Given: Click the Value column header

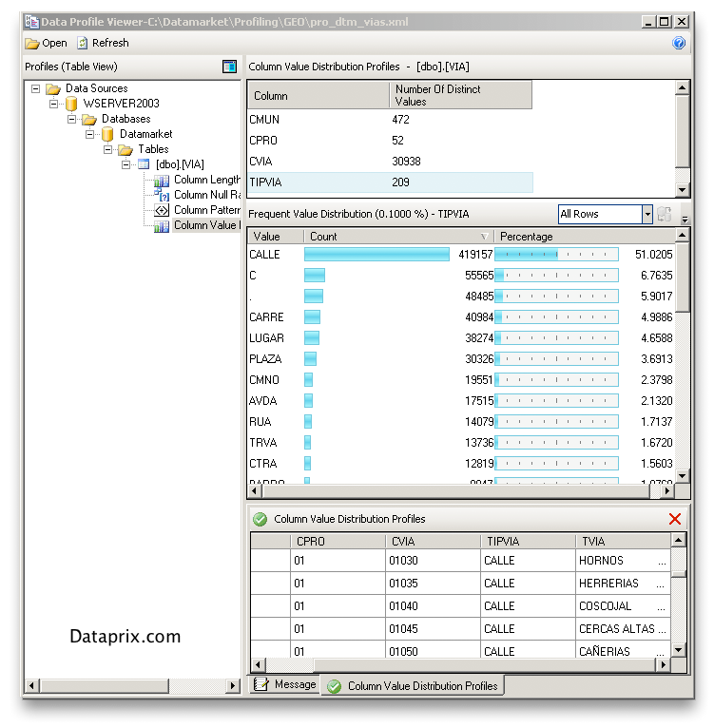Looking at the screenshot, I should (x=276, y=237).
